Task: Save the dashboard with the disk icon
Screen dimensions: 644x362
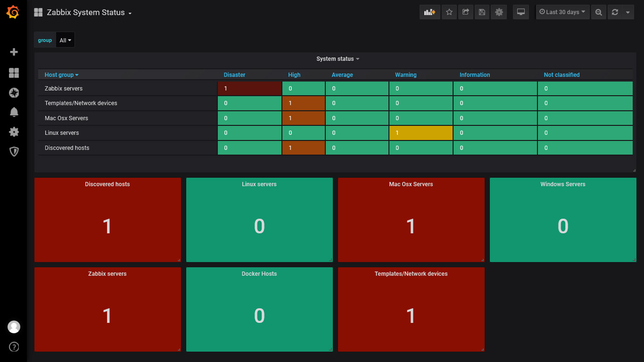Action: tap(482, 12)
